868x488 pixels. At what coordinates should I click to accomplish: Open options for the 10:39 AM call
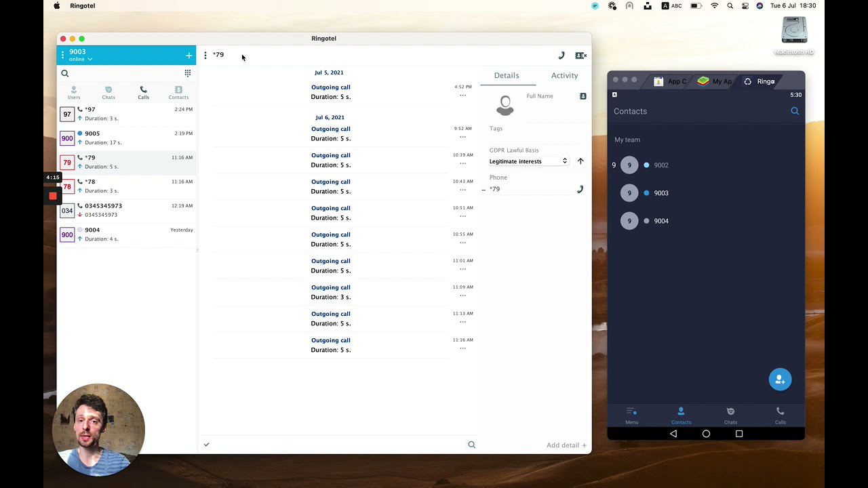point(462,163)
